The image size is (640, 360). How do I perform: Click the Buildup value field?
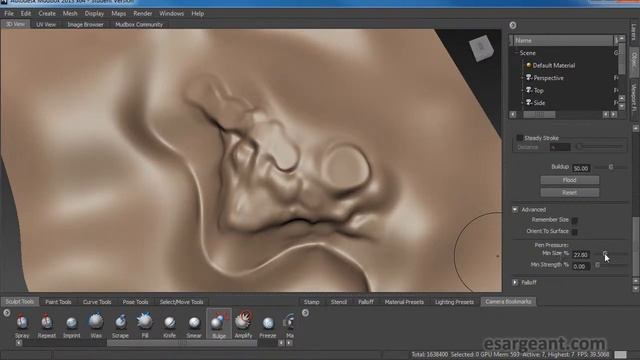[581, 168]
